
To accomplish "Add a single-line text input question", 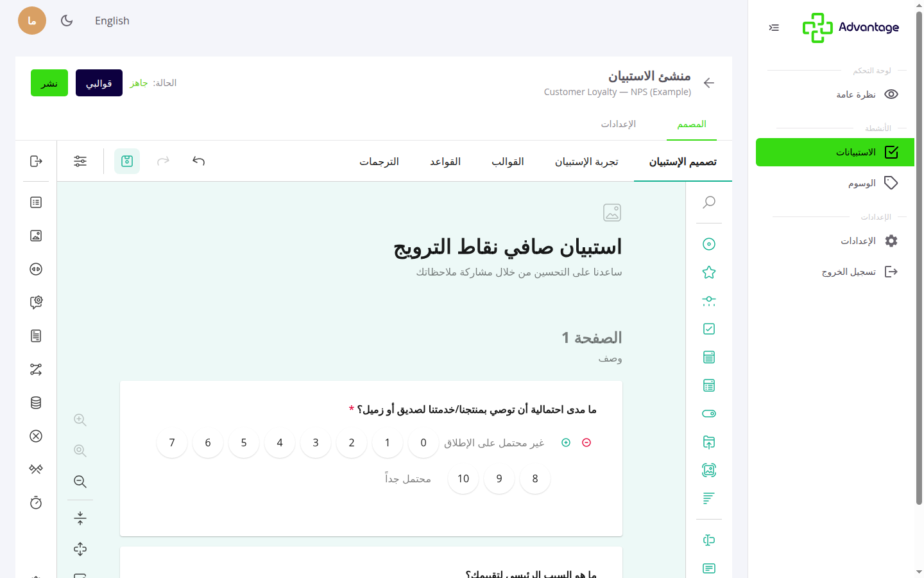I will coord(709,540).
